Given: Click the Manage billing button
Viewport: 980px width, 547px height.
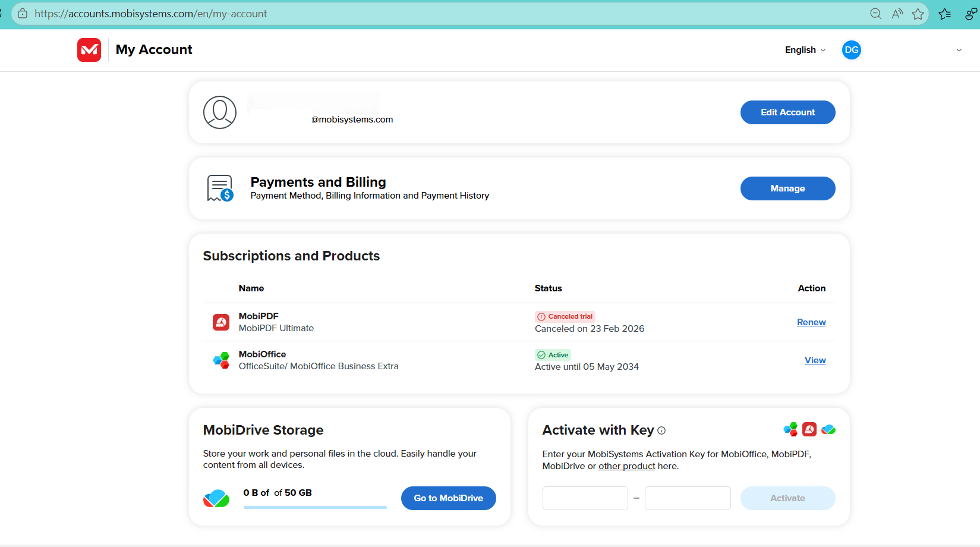Looking at the screenshot, I should point(788,188).
